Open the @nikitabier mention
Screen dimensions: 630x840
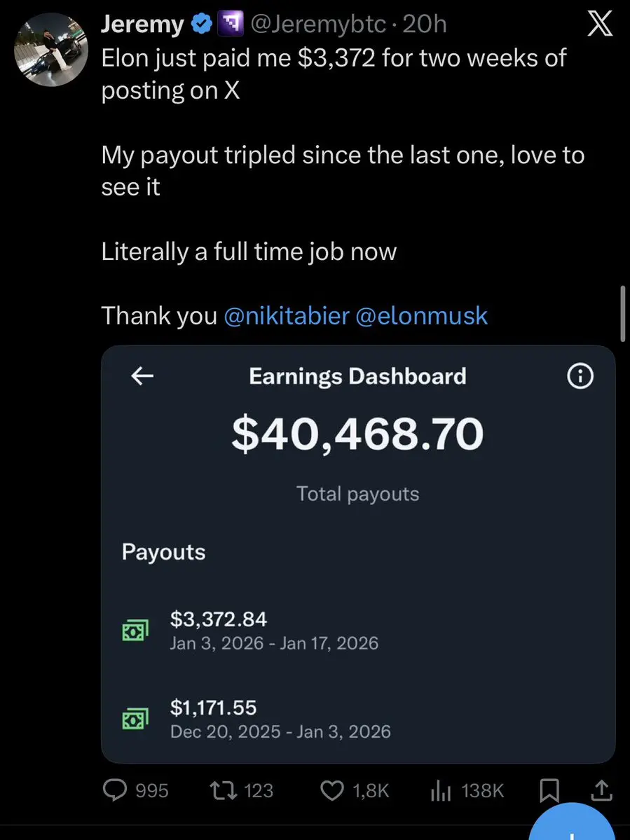286,315
